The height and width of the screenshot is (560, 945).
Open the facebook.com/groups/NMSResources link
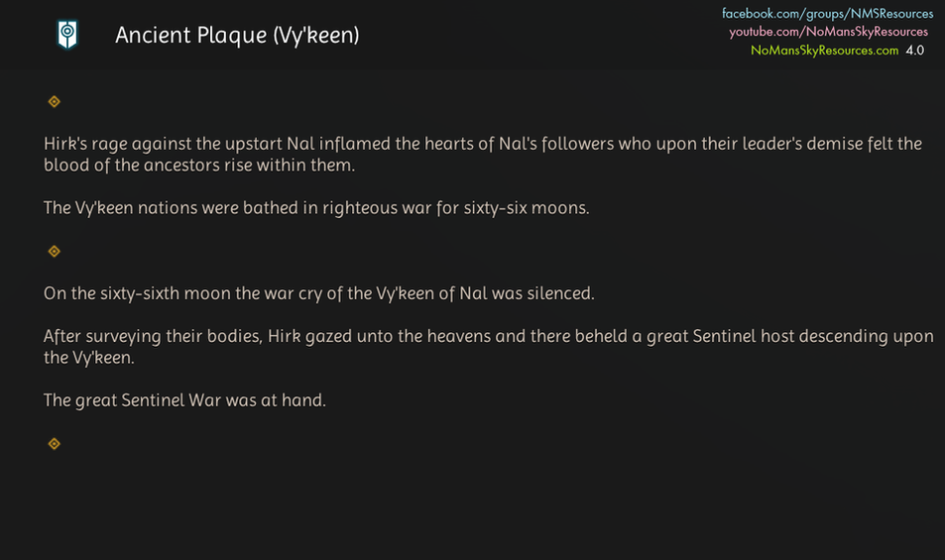pos(827,14)
